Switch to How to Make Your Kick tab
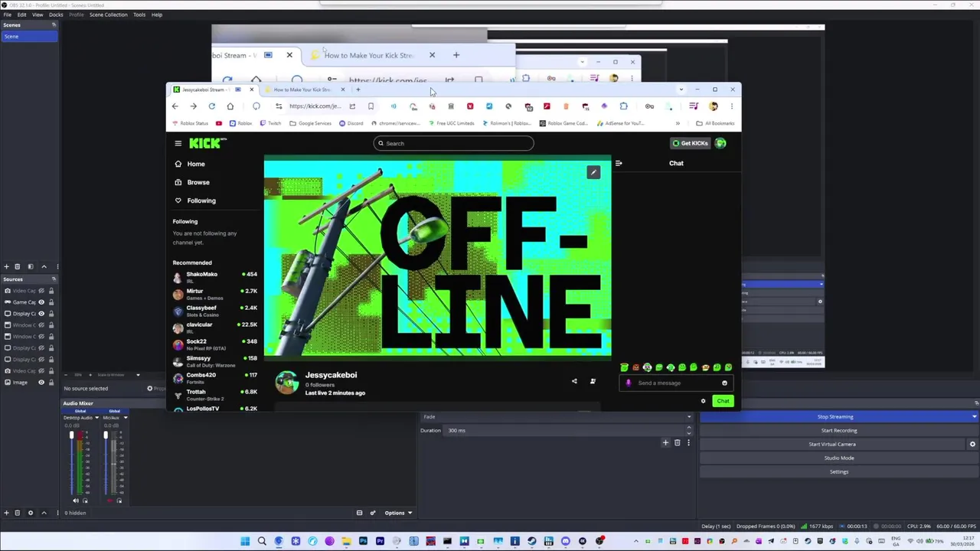 (303, 90)
